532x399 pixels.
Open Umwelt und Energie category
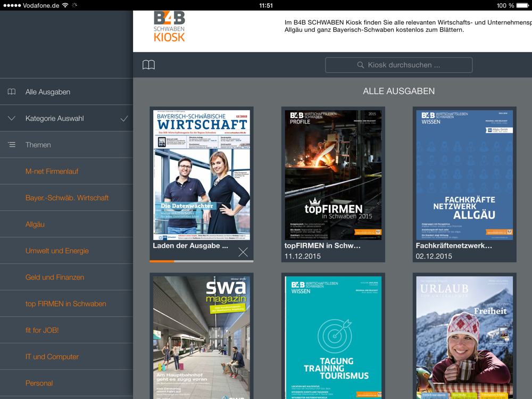click(x=66, y=251)
